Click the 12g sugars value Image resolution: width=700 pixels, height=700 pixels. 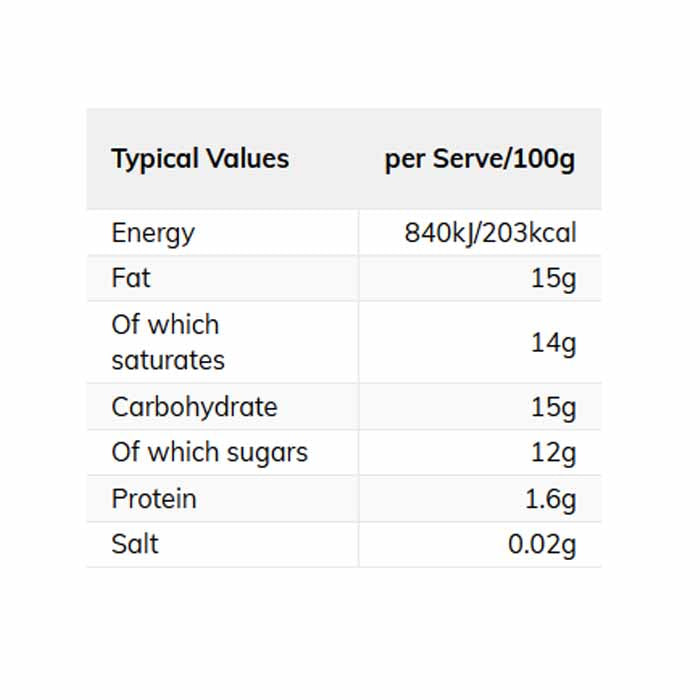553,452
